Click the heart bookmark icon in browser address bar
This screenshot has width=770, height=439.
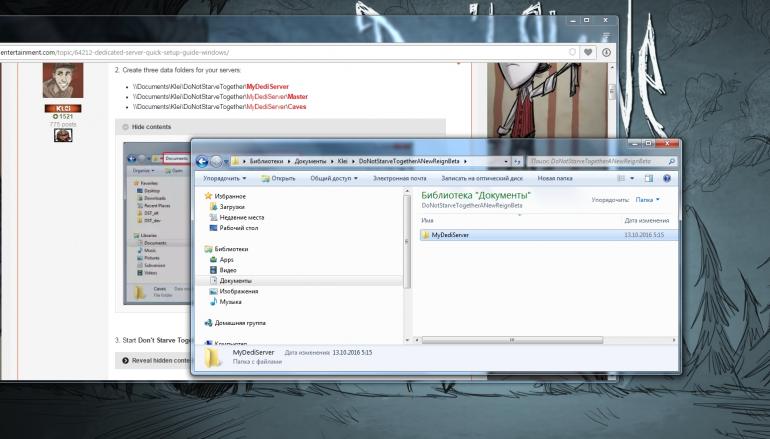589,52
